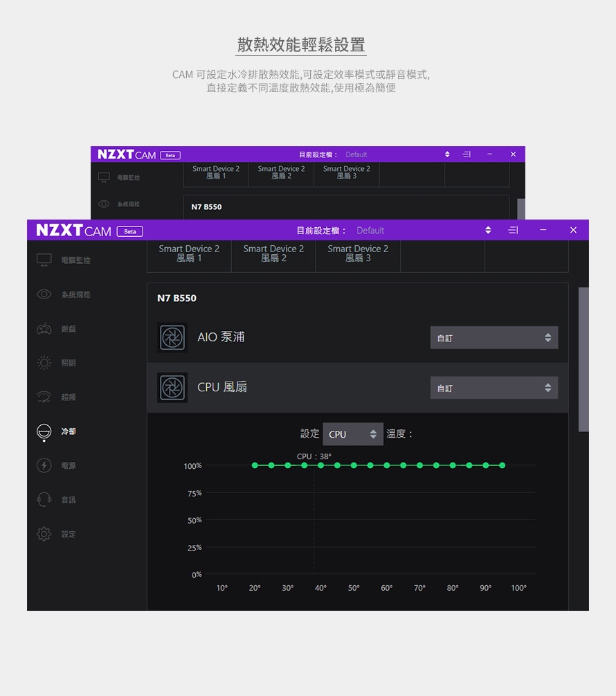
Task: Open the 設定 settings gear icon
Action: tap(44, 534)
